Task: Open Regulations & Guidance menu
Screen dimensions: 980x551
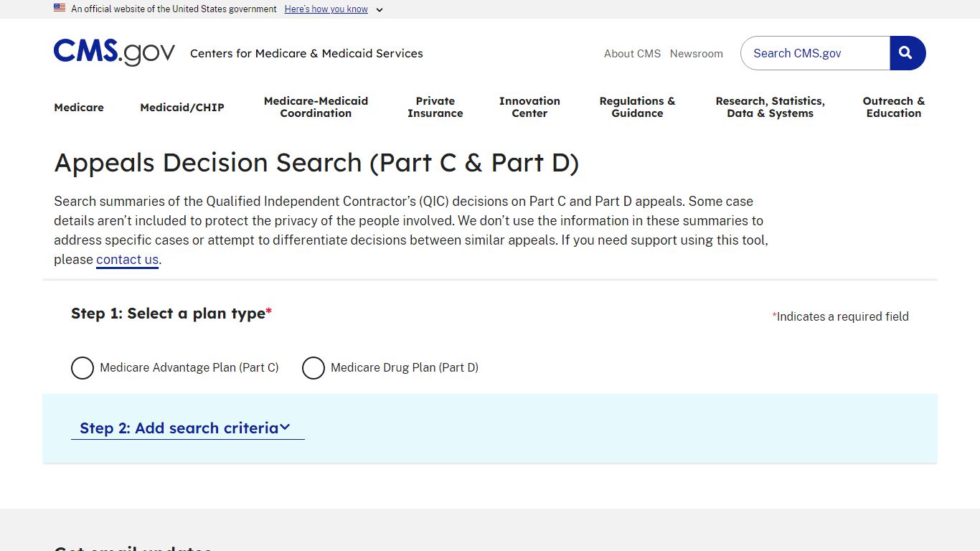Action: click(637, 107)
